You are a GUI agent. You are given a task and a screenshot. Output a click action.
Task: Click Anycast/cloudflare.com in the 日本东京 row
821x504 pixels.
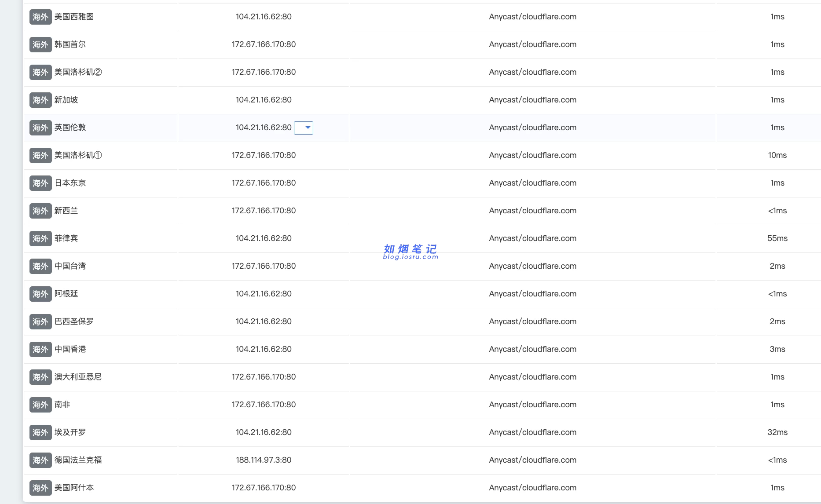pos(533,183)
